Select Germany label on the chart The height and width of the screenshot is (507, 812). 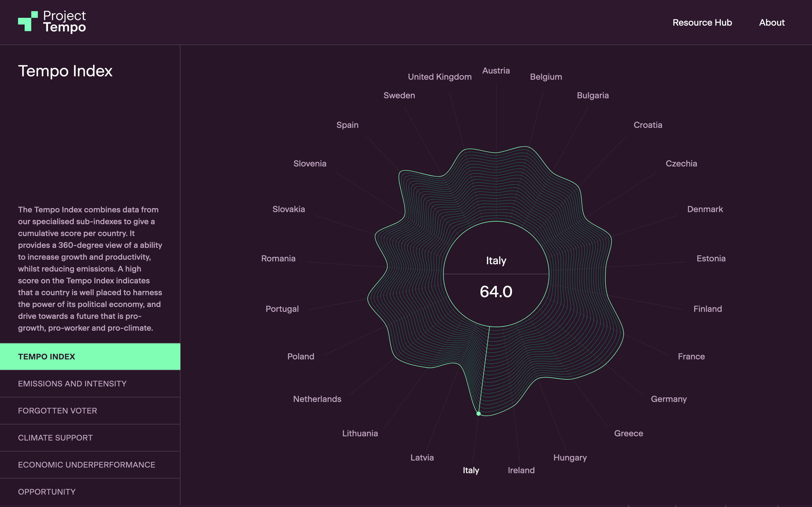click(668, 399)
